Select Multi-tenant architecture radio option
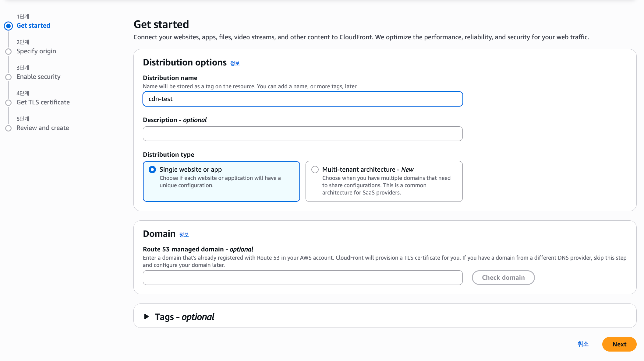The width and height of the screenshot is (644, 361). coord(315,170)
